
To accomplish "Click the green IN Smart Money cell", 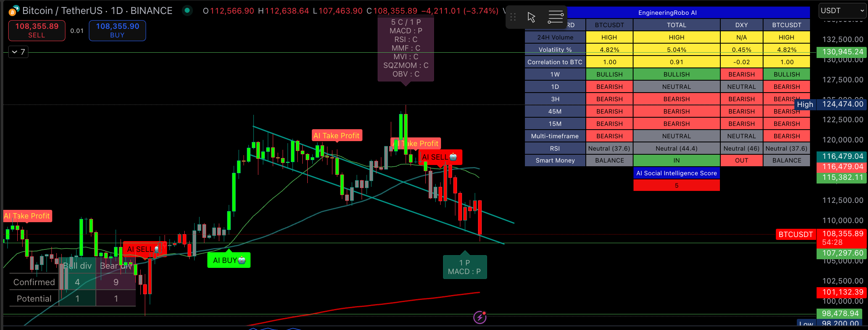I will pyautogui.click(x=677, y=160).
